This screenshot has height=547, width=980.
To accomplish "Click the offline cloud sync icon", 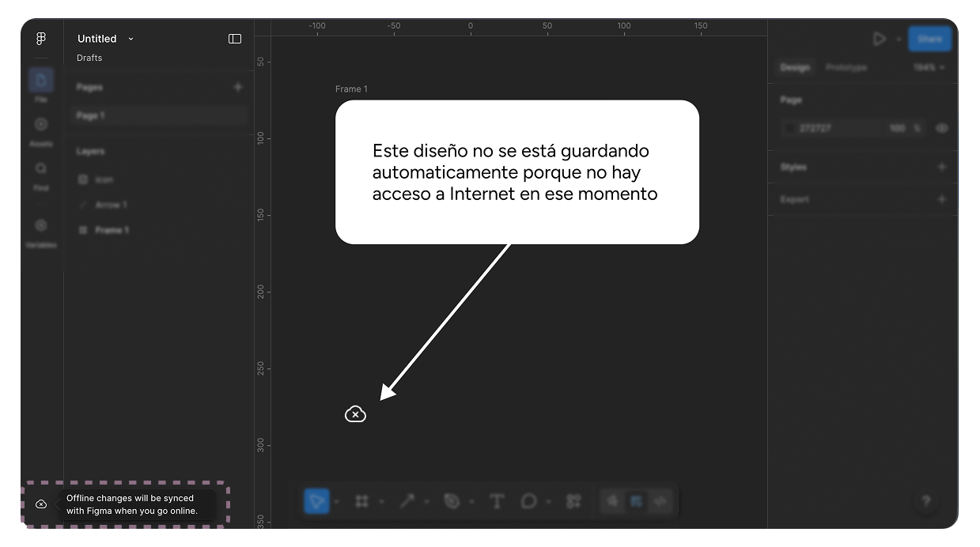I will click(41, 504).
